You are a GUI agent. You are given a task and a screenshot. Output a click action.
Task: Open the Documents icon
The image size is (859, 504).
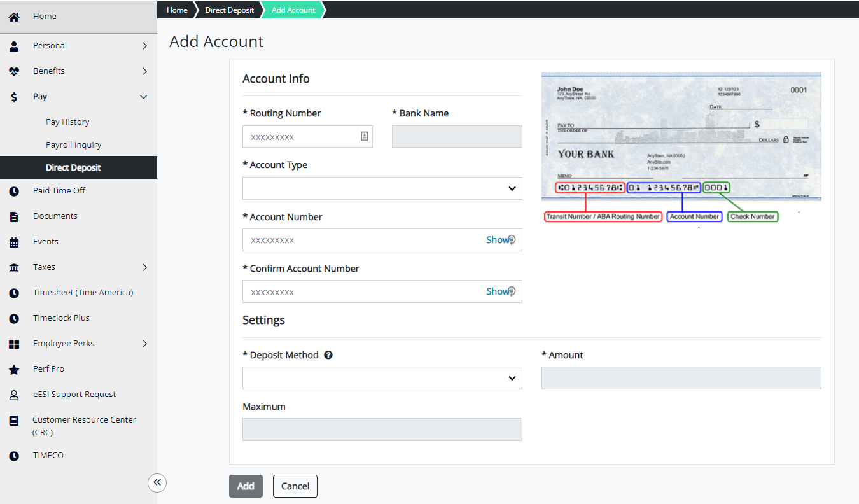(x=14, y=216)
